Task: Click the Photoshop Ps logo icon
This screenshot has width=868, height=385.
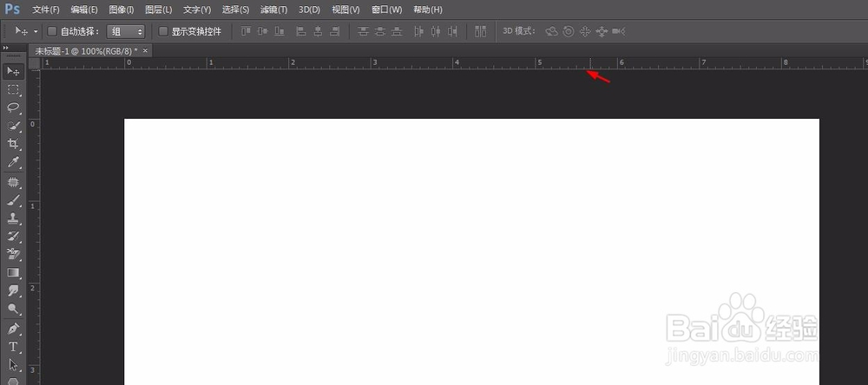Action: (12, 9)
